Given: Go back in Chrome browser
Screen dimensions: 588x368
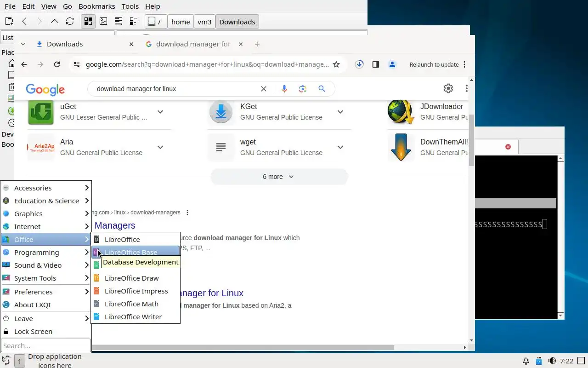Looking at the screenshot, I should click(24, 64).
